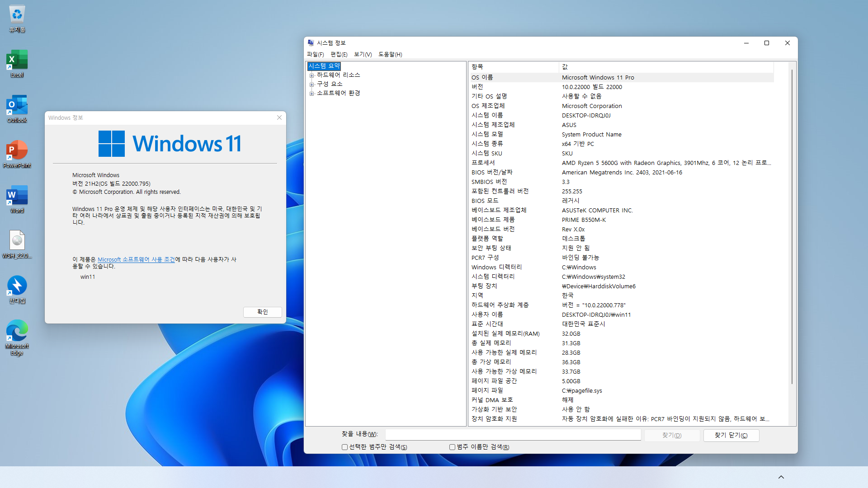Click the C:\pagefile.sys value
The image size is (868, 488).
[x=582, y=390]
